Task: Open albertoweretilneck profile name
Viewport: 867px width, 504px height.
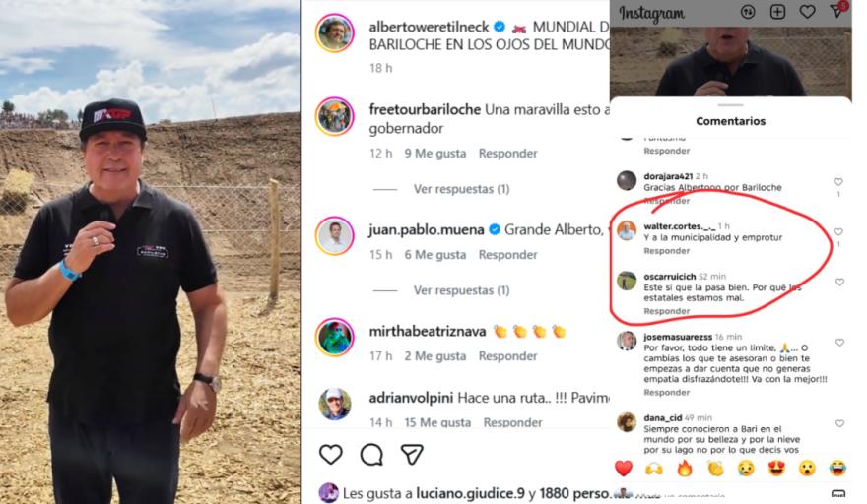Action: [x=429, y=27]
